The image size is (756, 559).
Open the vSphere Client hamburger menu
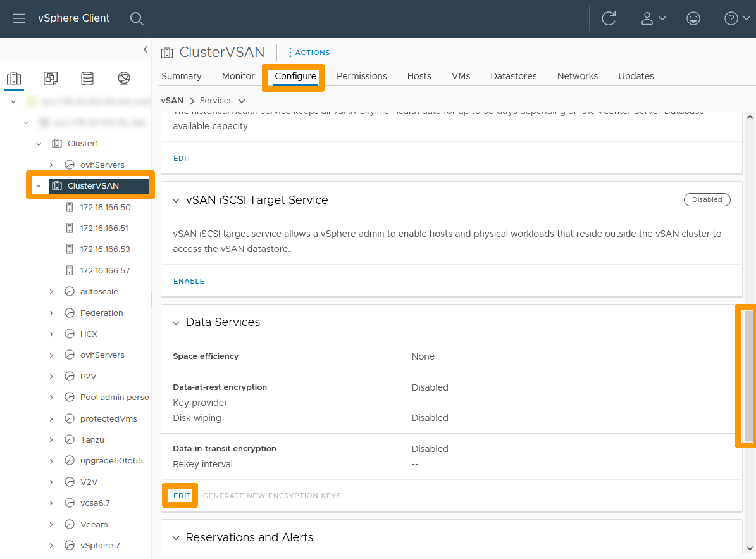[x=18, y=18]
